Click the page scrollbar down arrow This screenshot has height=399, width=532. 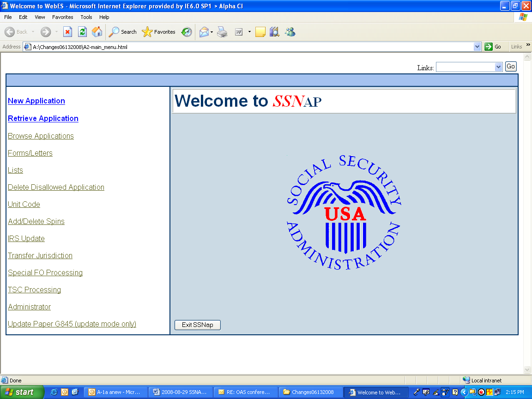(x=527, y=369)
